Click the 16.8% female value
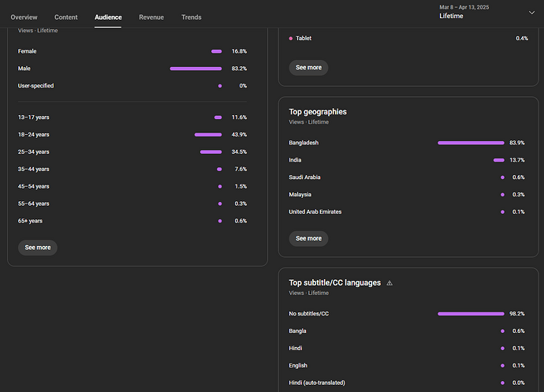544x392 pixels. point(239,51)
